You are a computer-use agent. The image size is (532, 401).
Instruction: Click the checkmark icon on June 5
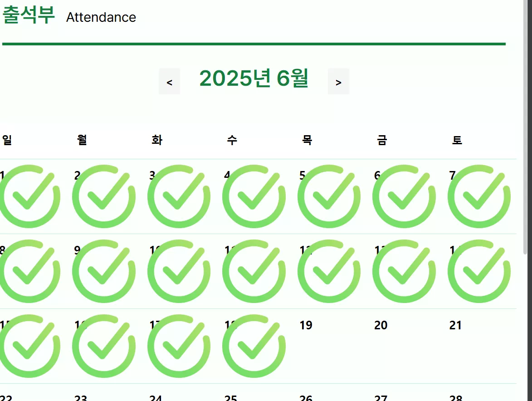(x=329, y=196)
